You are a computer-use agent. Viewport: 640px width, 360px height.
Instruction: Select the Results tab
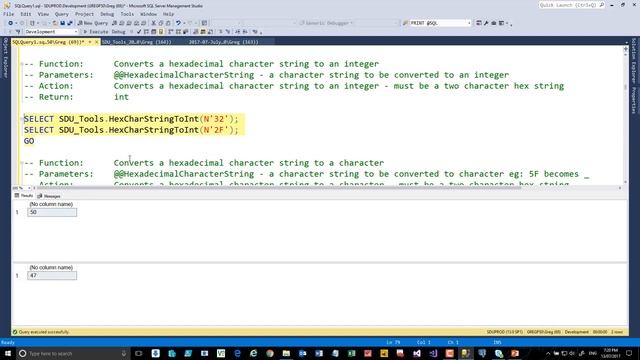(24, 196)
